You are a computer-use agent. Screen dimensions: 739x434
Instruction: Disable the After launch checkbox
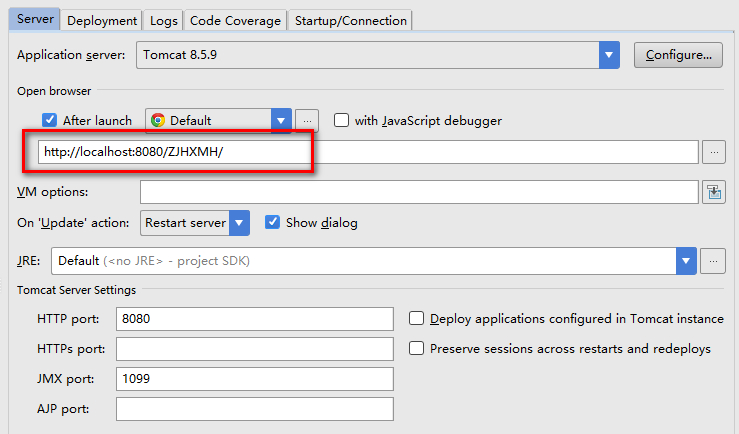(x=50, y=121)
